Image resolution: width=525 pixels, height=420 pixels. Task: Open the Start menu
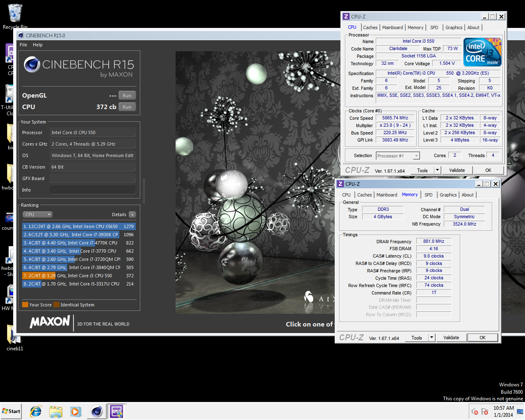point(11,411)
